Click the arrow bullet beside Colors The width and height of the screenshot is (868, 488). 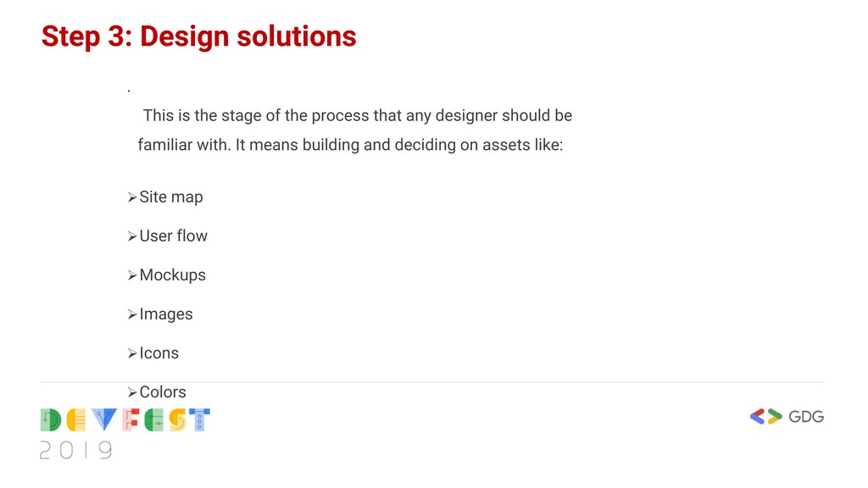pos(131,393)
